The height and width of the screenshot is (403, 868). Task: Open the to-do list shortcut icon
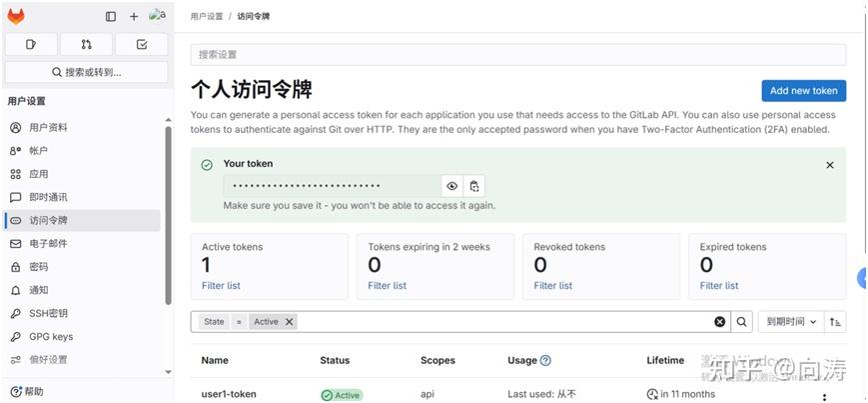tap(142, 44)
